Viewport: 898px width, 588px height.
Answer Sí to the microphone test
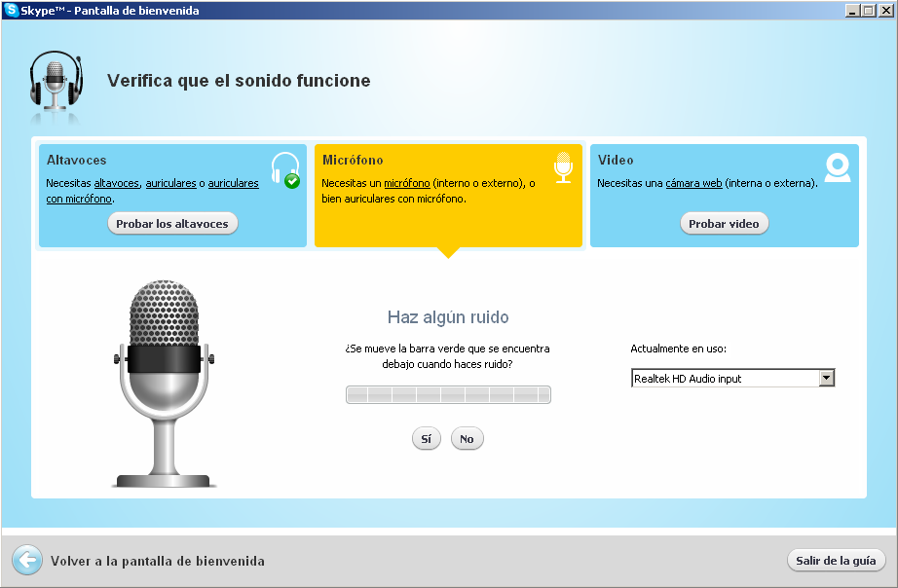click(x=426, y=439)
